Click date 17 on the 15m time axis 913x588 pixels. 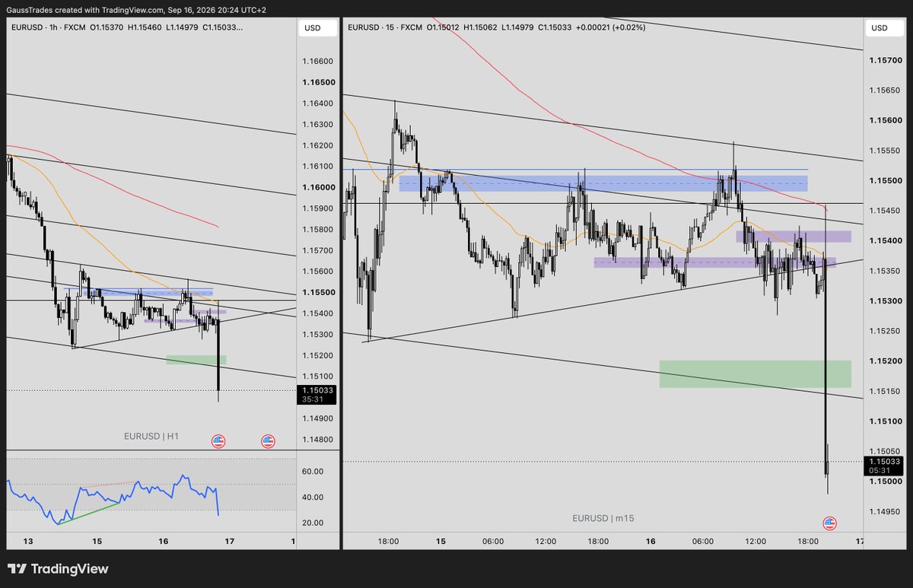860,542
